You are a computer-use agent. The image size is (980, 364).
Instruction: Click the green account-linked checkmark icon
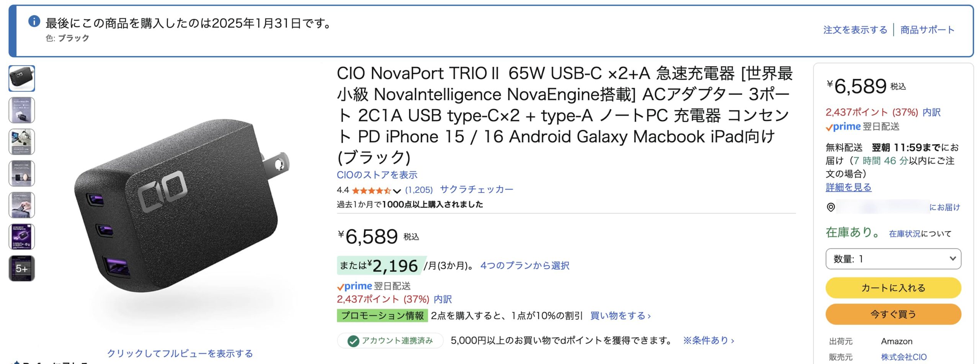tap(353, 341)
